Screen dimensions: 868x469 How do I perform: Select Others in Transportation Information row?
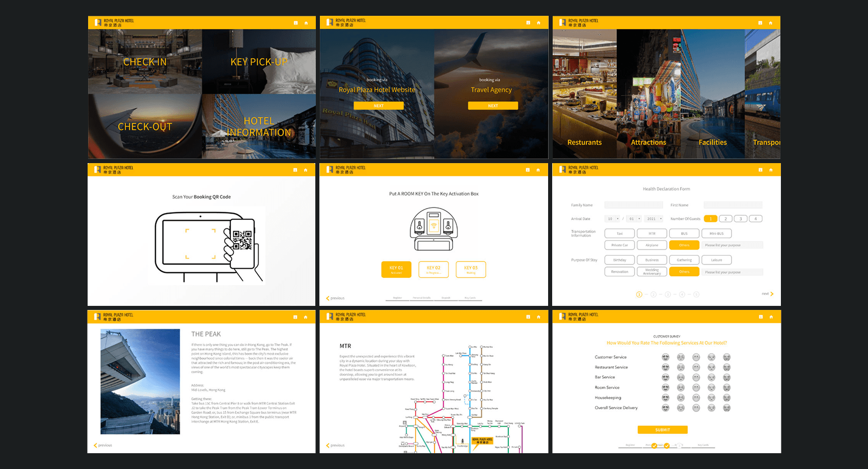click(x=684, y=245)
